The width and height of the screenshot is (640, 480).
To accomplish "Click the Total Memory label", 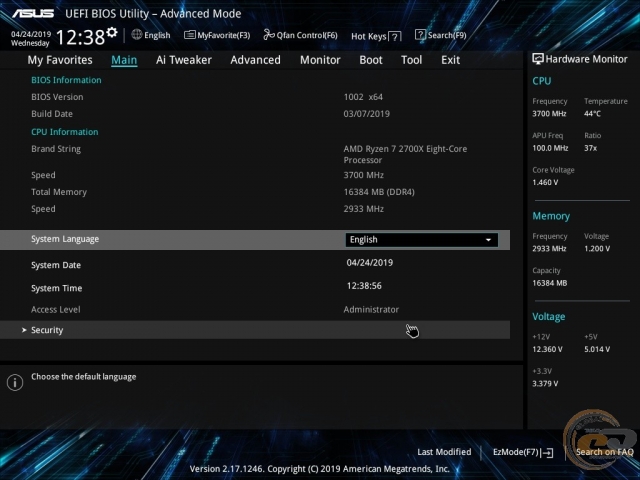I will click(x=59, y=192).
